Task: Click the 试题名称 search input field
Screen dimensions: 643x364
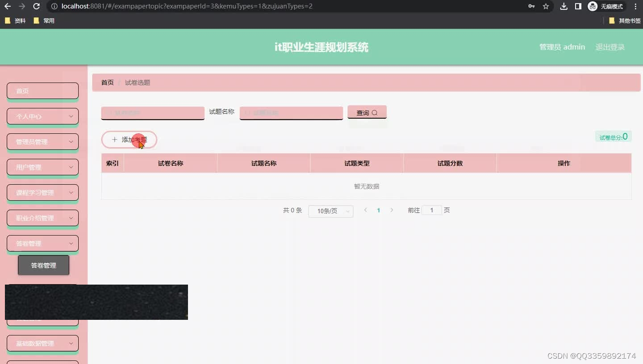Action: point(291,113)
